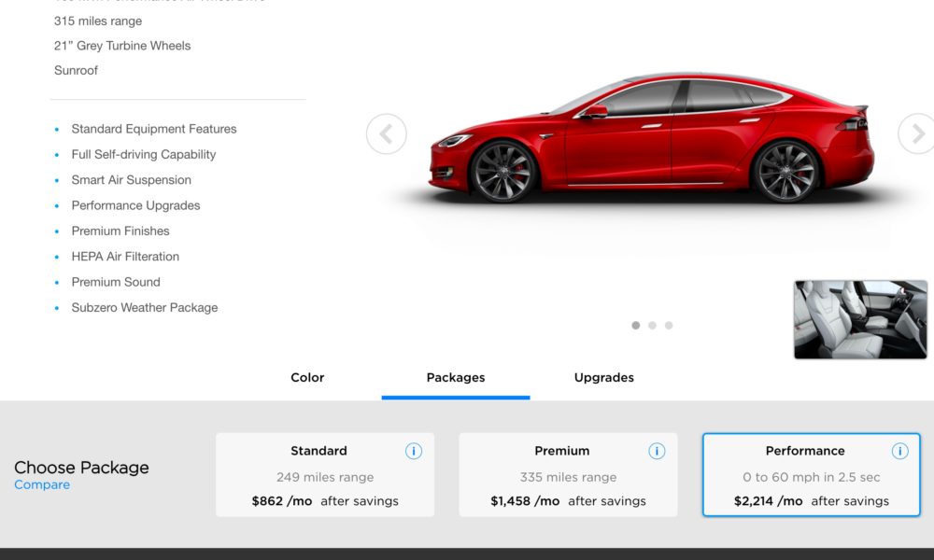Select "Smart Air Suspension" list item

(131, 180)
